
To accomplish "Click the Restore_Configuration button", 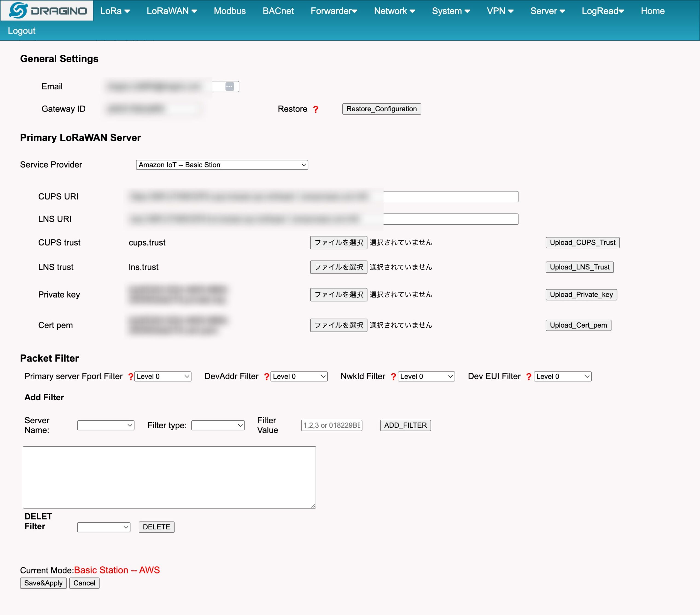I will pos(381,109).
